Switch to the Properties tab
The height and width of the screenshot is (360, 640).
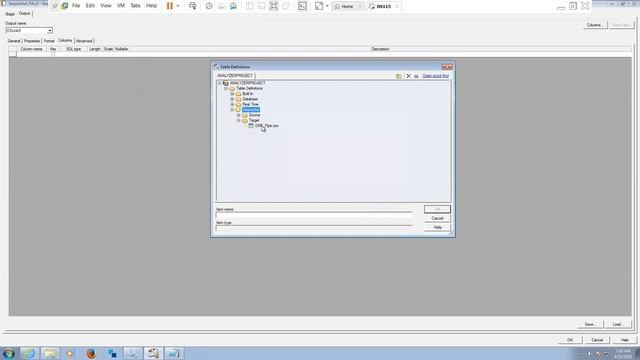[x=31, y=41]
